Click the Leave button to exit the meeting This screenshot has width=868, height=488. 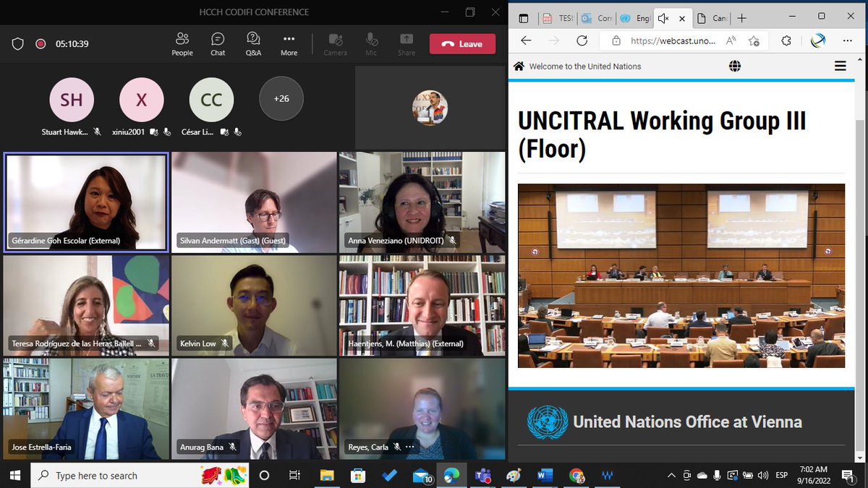tap(462, 43)
